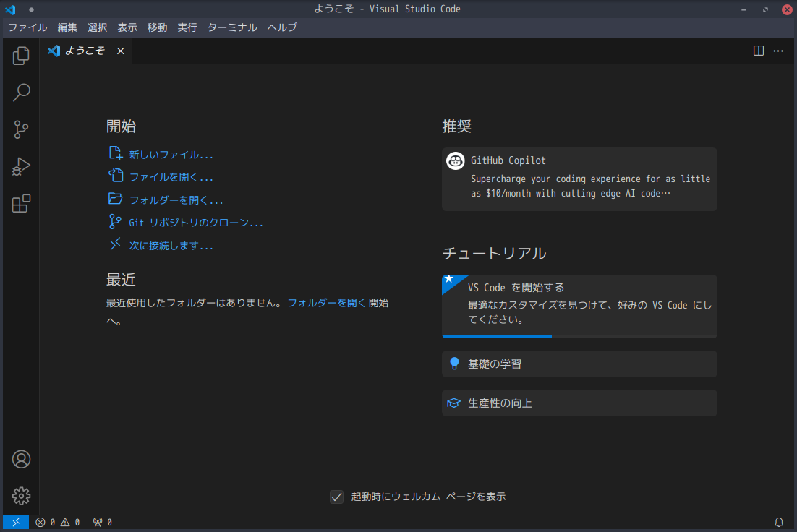
Task: Click the tutorial progress bar under VS Code を開始する
Action: pos(579,336)
